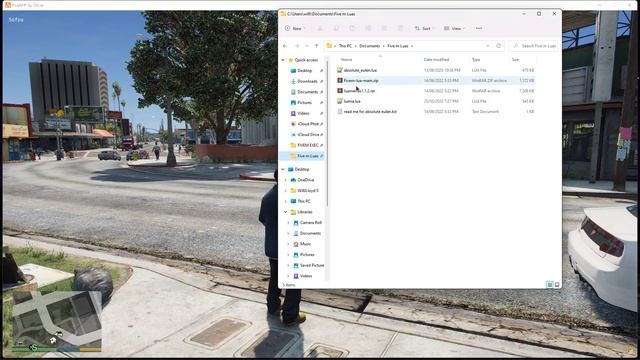Image resolution: width=640 pixels, height=360 pixels.
Task: Go back with the Back arrow
Action: click(x=285, y=46)
